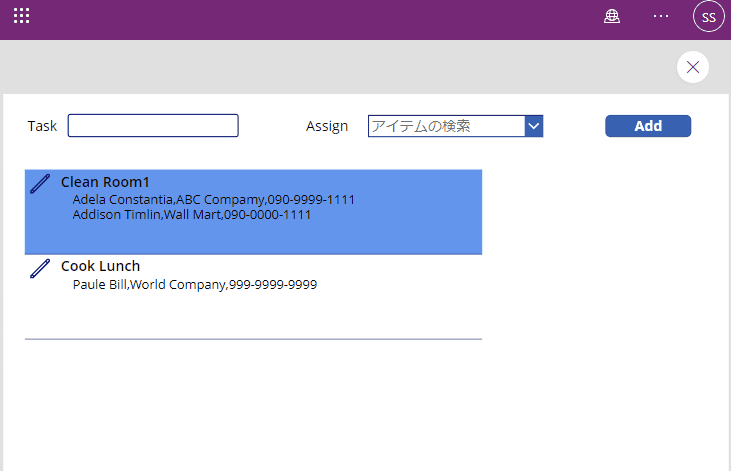Edit Cook Lunch using its pencil icon
Viewport: 731px width, 471px height.
(40, 267)
